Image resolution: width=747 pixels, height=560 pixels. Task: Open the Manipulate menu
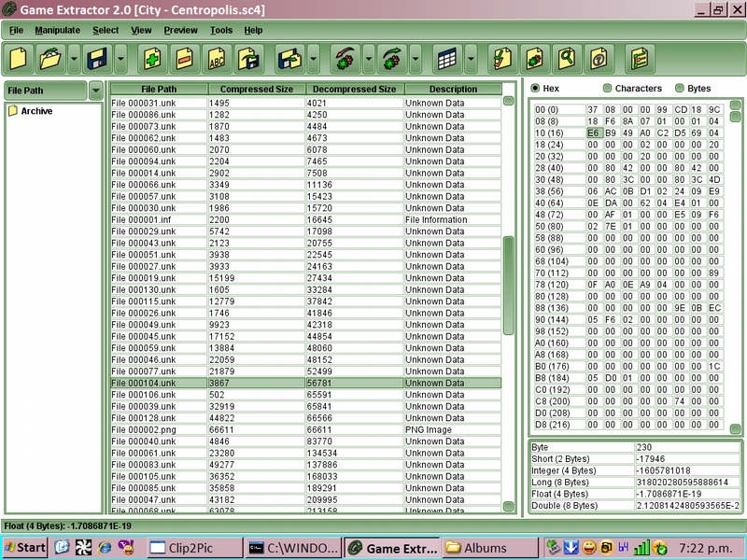(58, 31)
